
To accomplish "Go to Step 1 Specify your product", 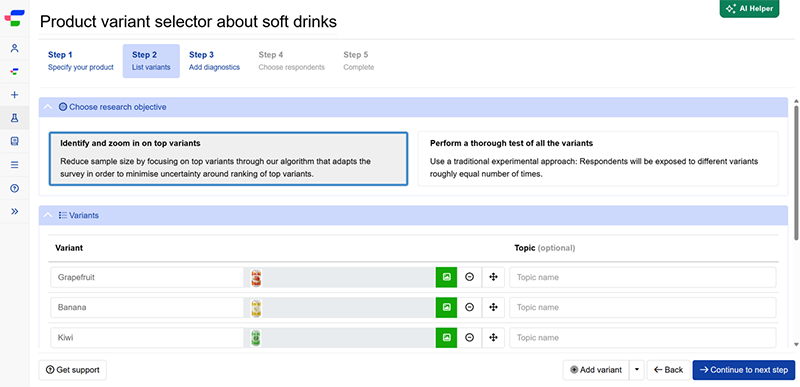I will 81,61.
